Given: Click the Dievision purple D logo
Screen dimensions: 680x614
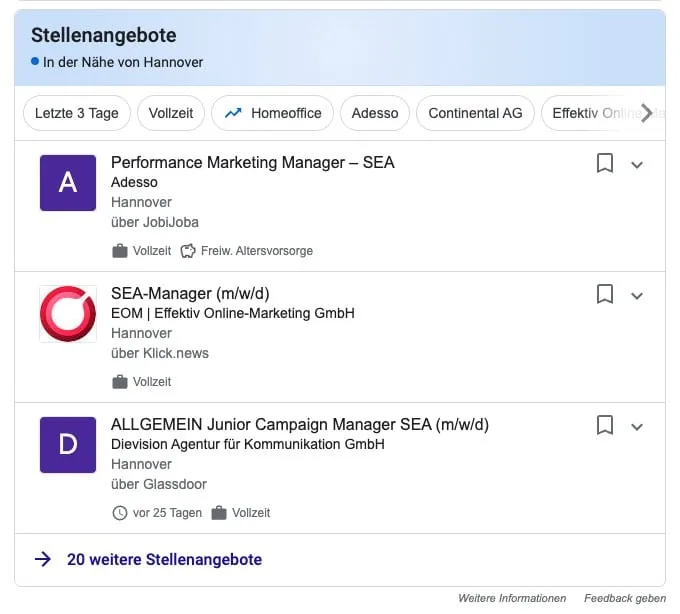Looking at the screenshot, I should click(68, 444).
